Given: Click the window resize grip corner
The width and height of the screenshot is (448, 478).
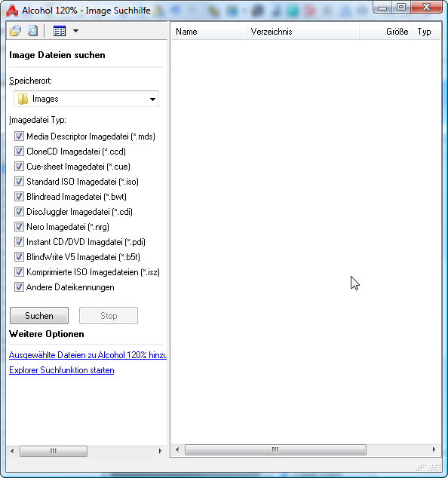Looking at the screenshot, I should (x=429, y=467).
